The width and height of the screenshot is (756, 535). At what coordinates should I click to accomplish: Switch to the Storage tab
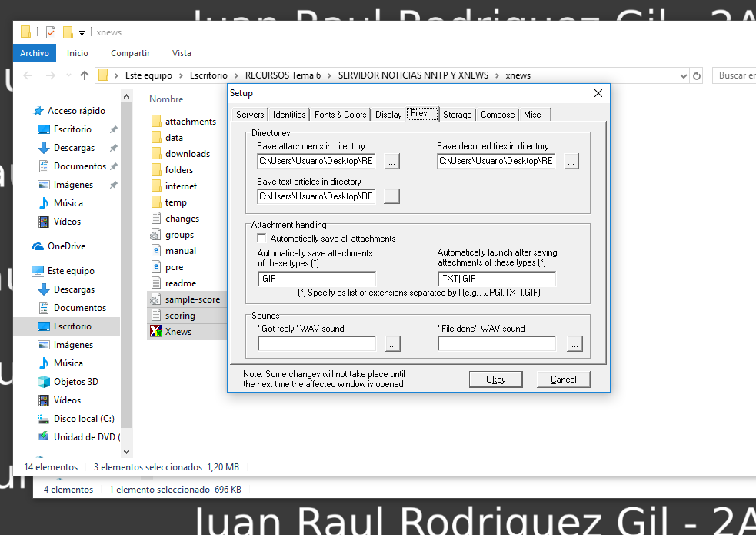tap(457, 115)
